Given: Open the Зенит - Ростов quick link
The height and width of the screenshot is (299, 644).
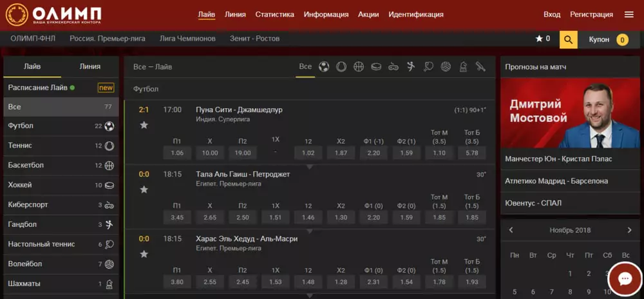Looking at the screenshot, I should [x=254, y=39].
